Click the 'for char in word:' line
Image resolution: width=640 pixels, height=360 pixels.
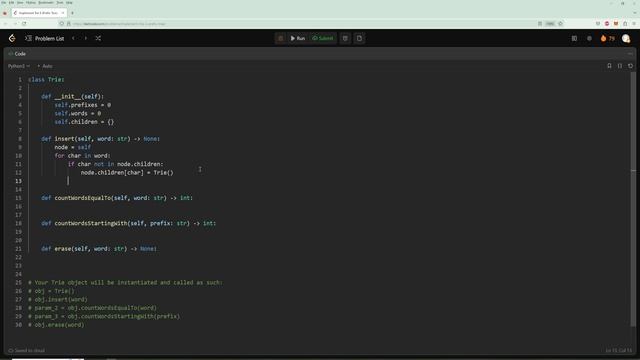pyautogui.click(x=82, y=156)
